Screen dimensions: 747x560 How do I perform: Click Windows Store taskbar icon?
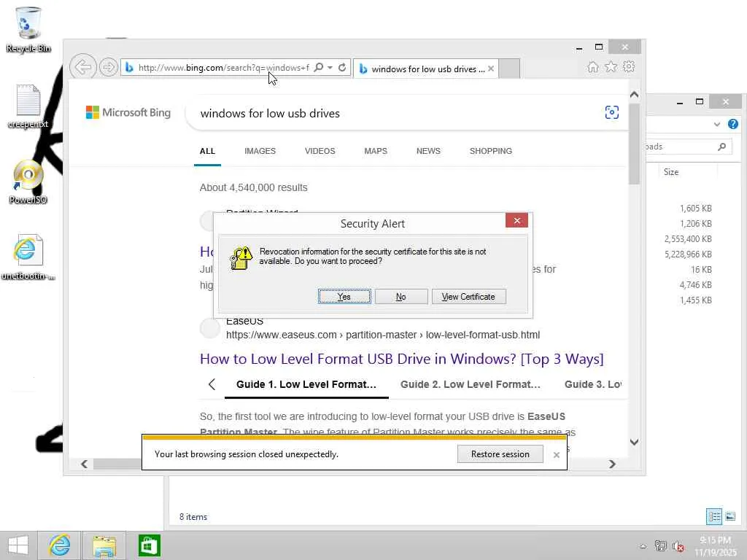[149, 545]
